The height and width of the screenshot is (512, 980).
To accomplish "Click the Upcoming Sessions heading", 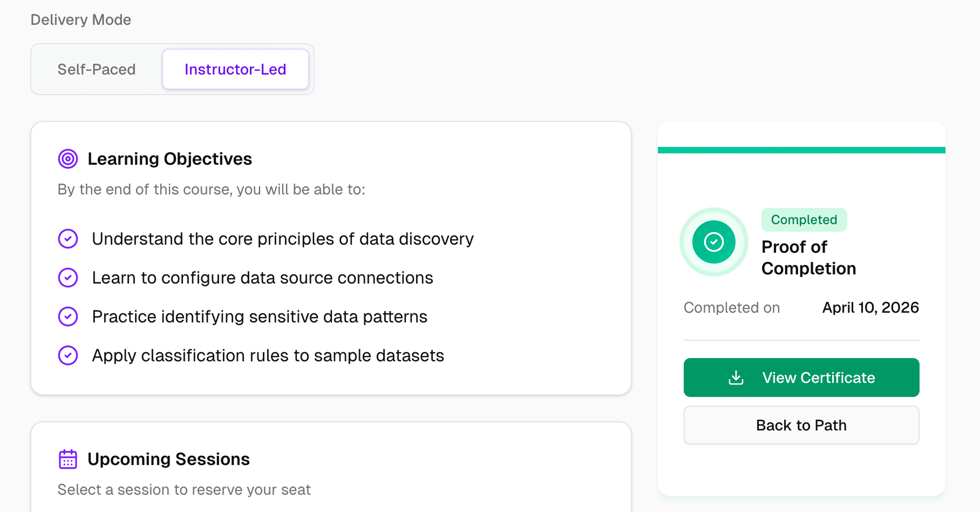I will 169,459.
